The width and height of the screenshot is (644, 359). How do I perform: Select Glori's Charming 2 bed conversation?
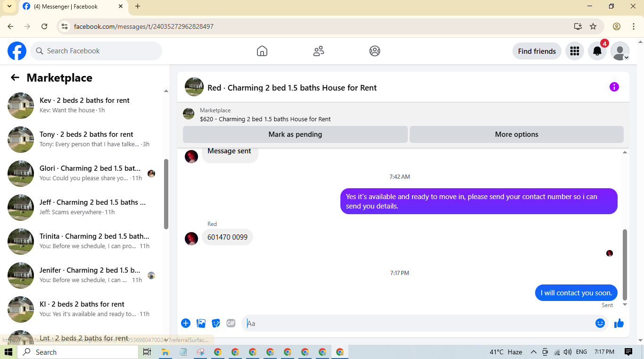(x=84, y=173)
